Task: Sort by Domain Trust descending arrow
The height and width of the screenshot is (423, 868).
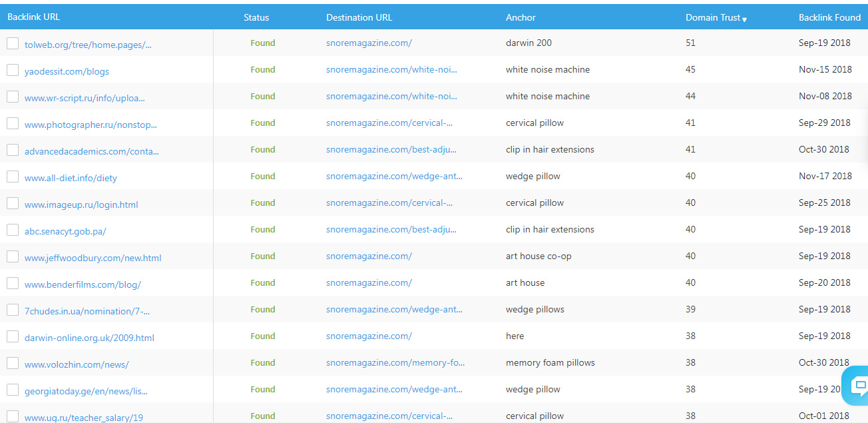Action: pos(744,19)
